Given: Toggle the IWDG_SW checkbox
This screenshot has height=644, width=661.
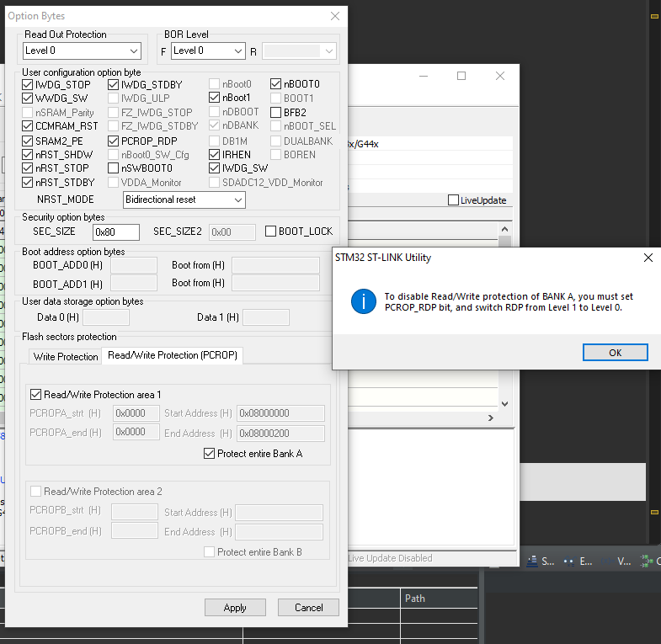Looking at the screenshot, I should pyautogui.click(x=214, y=168).
